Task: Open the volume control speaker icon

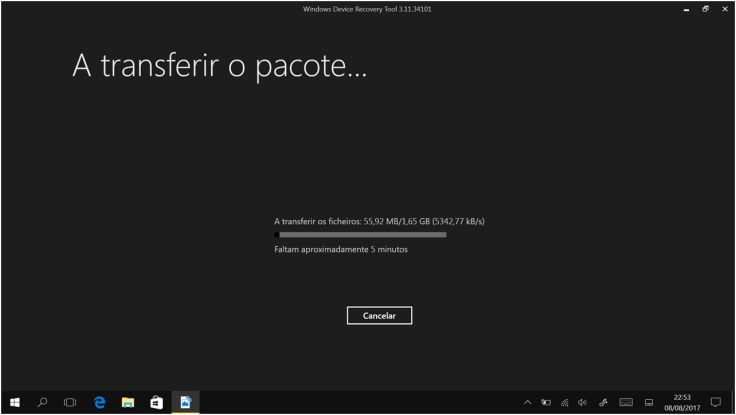Action: 581,403
